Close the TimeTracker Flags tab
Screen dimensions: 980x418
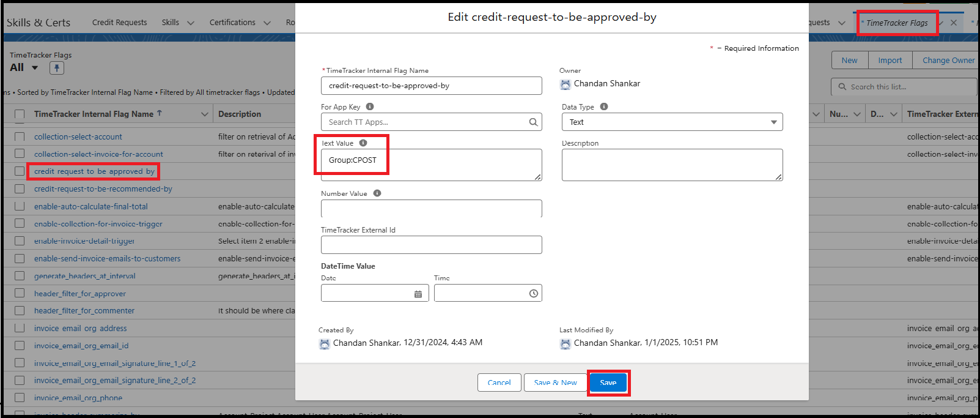[x=954, y=23]
